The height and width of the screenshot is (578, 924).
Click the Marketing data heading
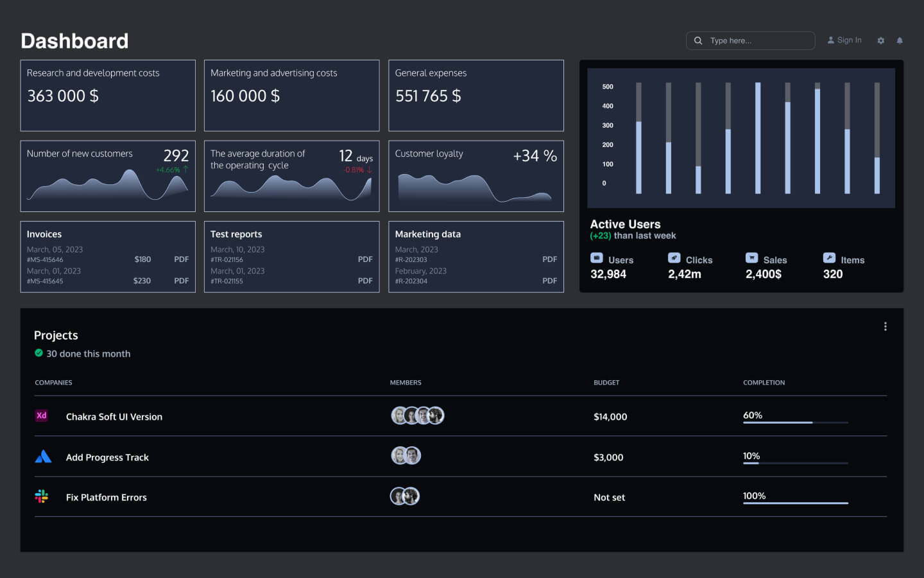coord(428,234)
